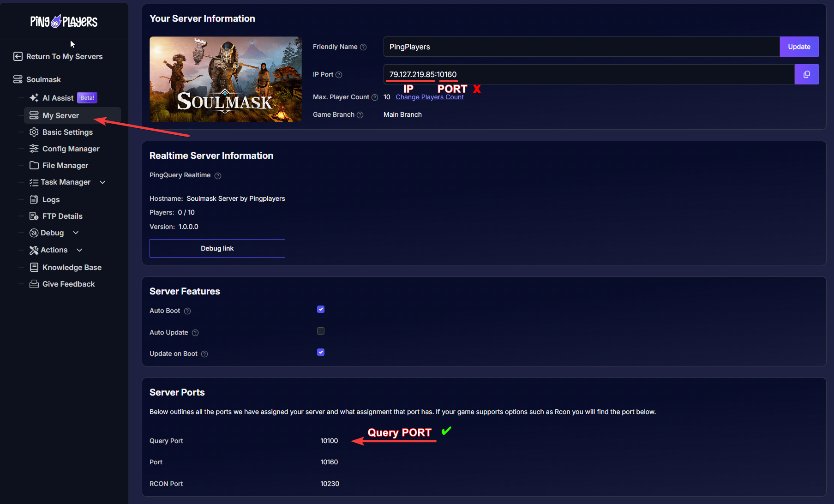This screenshot has width=834, height=504.
Task: Copy the IP Port with copy icon
Action: point(806,74)
